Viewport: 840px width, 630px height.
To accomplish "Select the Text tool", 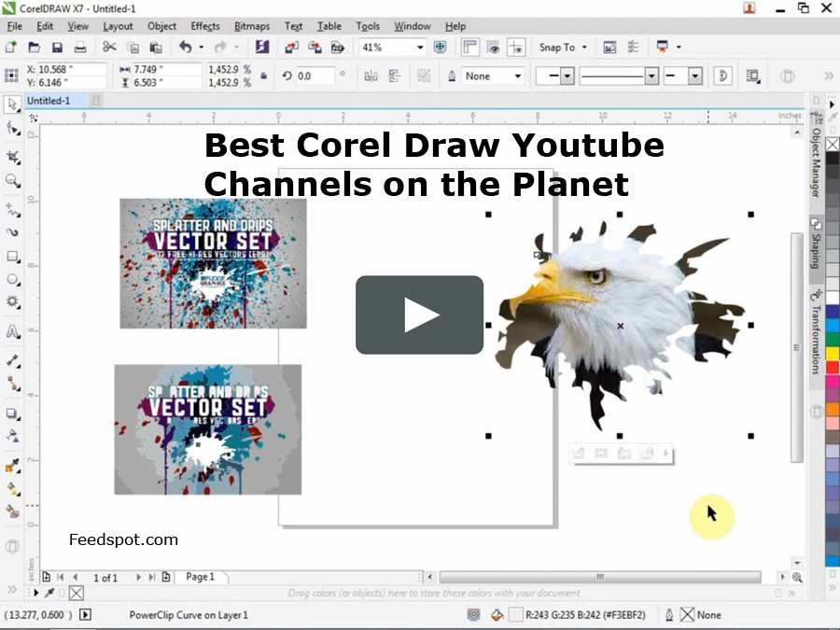I will pos(12,331).
